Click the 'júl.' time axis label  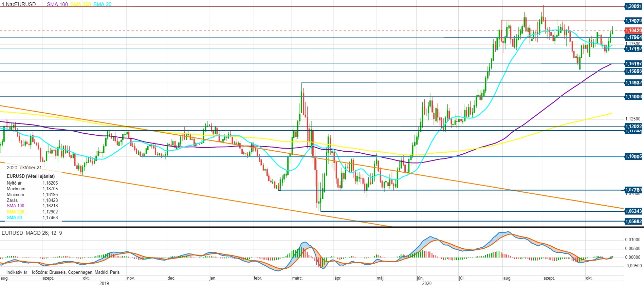pyautogui.click(x=462, y=278)
